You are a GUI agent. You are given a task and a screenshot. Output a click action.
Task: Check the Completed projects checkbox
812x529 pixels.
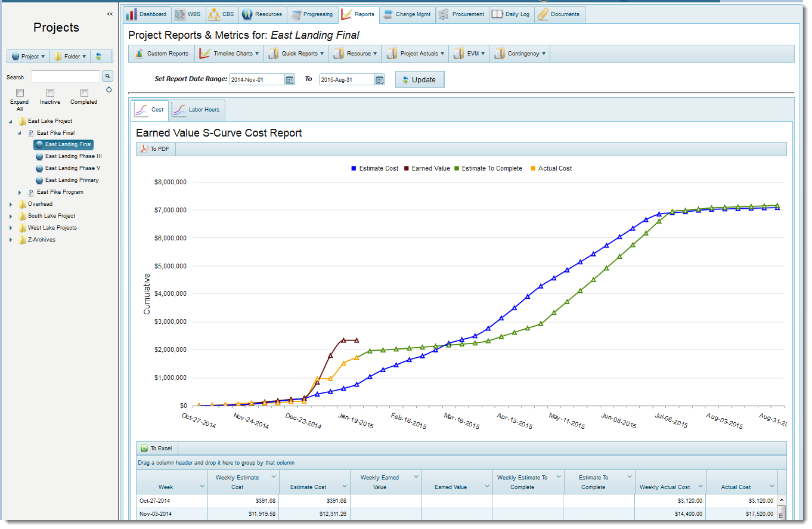(x=84, y=93)
